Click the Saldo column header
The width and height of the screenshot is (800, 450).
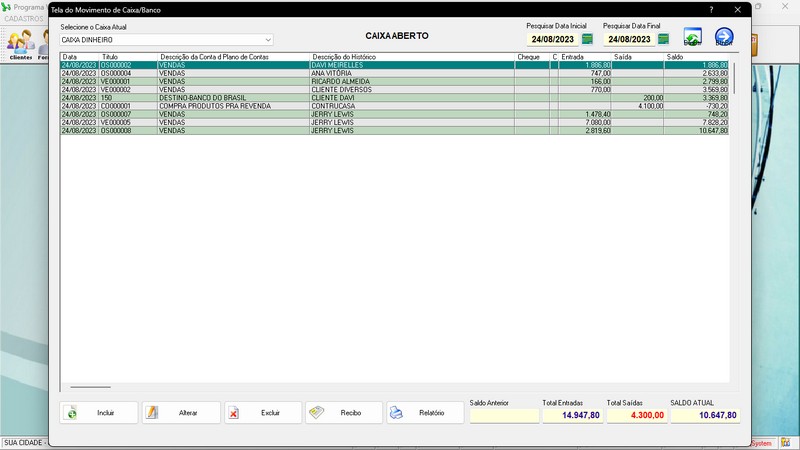click(696, 57)
